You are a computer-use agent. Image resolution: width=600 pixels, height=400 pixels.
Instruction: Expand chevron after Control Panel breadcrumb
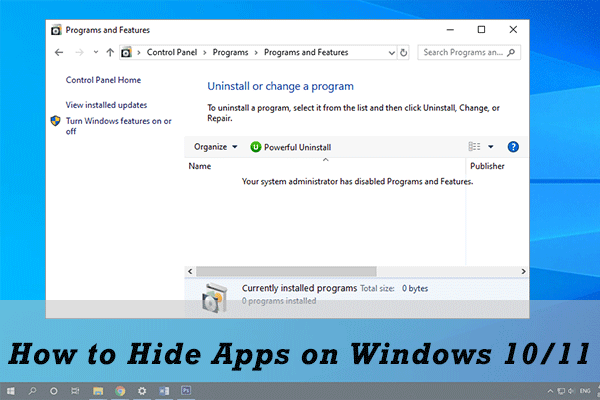coord(205,53)
